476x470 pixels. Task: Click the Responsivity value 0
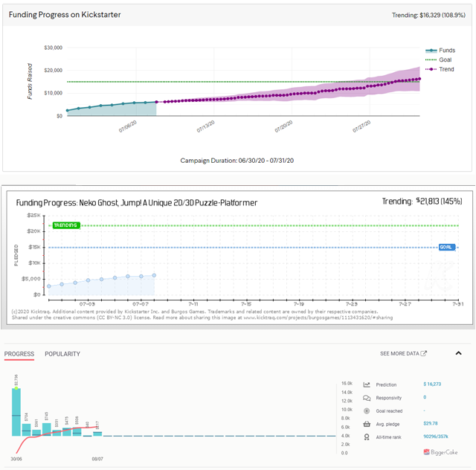(x=425, y=397)
